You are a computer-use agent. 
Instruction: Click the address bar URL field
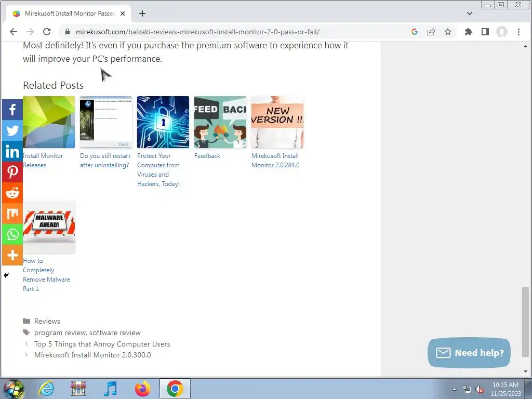point(197,32)
